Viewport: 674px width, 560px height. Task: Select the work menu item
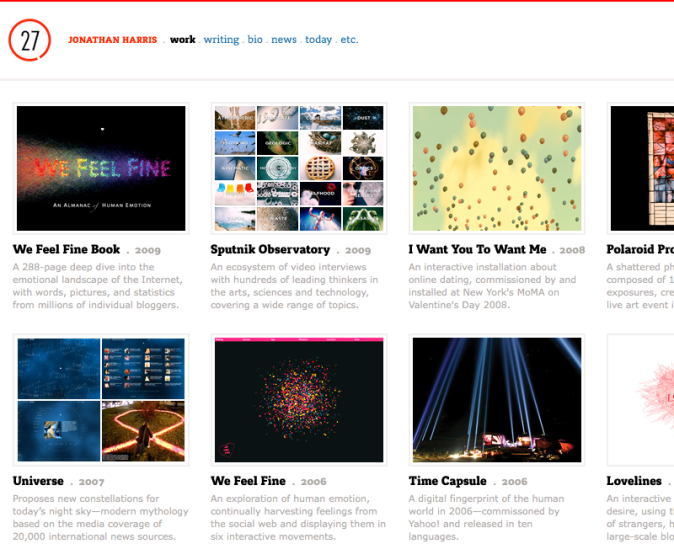tap(182, 40)
